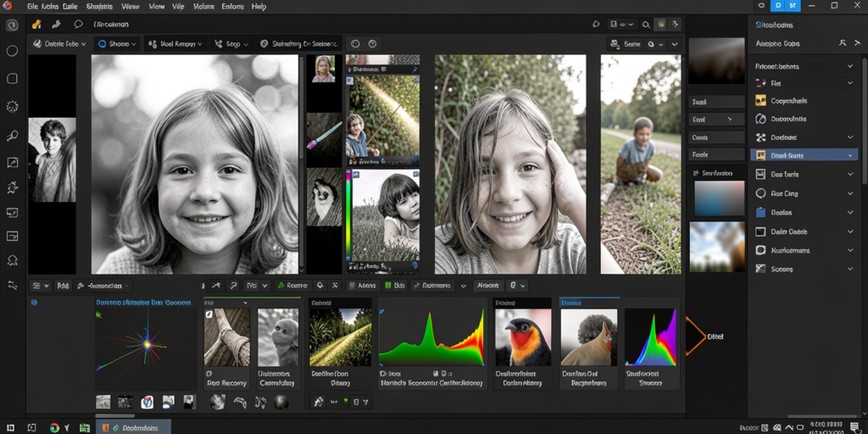Click the dark sphere icon in bottom icon row
Image resolution: width=868 pixels, height=434 pixels.
click(281, 402)
